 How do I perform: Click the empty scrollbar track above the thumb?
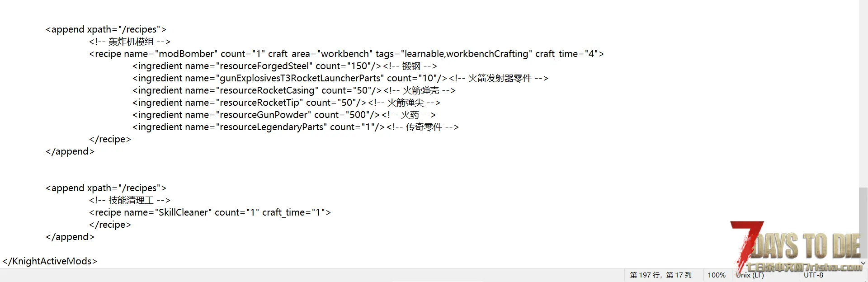[x=863, y=94]
